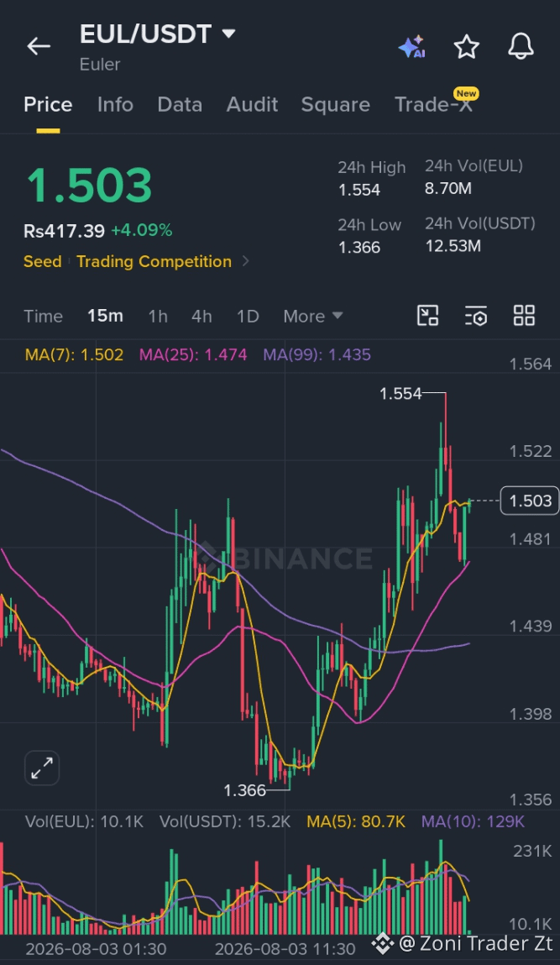Tap the Rs417.39 converted price
Screen dimensions: 560x965
[x=64, y=231]
